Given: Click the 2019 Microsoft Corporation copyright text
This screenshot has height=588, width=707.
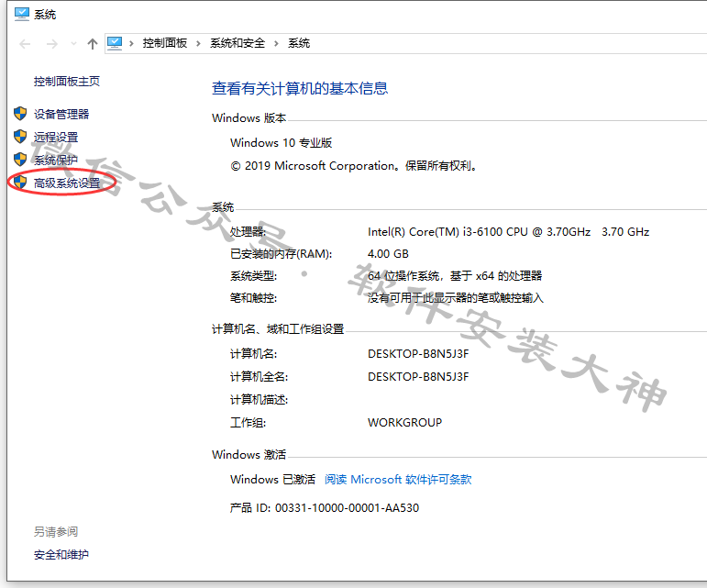Looking at the screenshot, I should tap(354, 166).
